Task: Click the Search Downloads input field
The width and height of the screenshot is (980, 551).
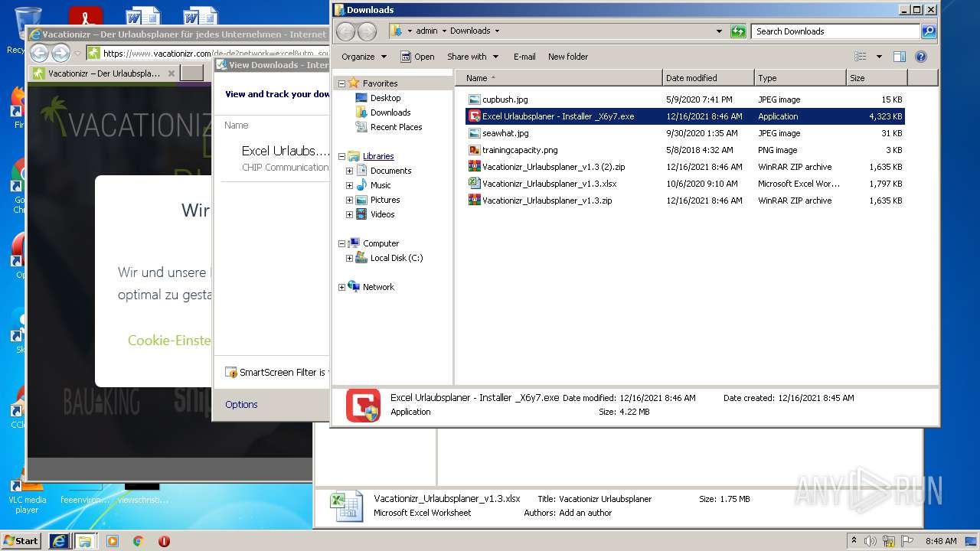Action: [x=836, y=31]
